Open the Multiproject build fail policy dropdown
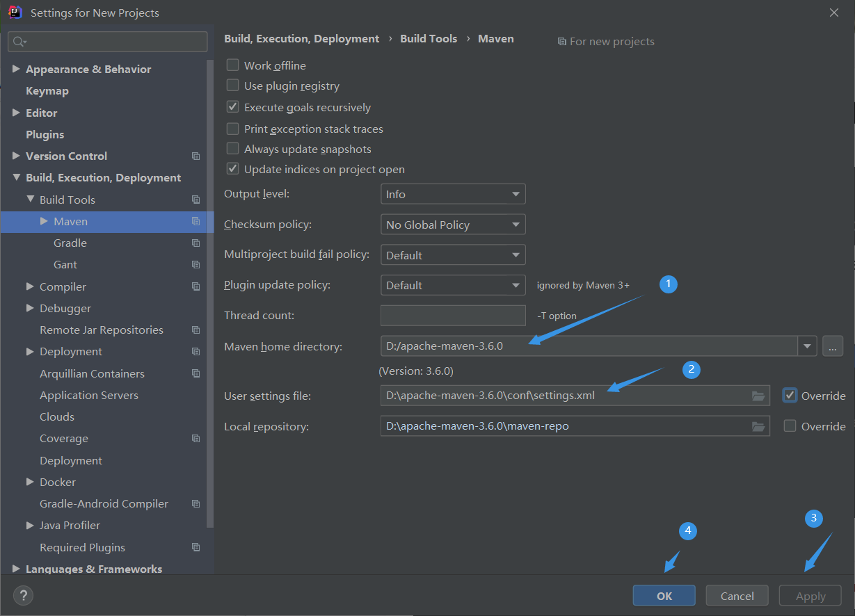 (x=453, y=255)
